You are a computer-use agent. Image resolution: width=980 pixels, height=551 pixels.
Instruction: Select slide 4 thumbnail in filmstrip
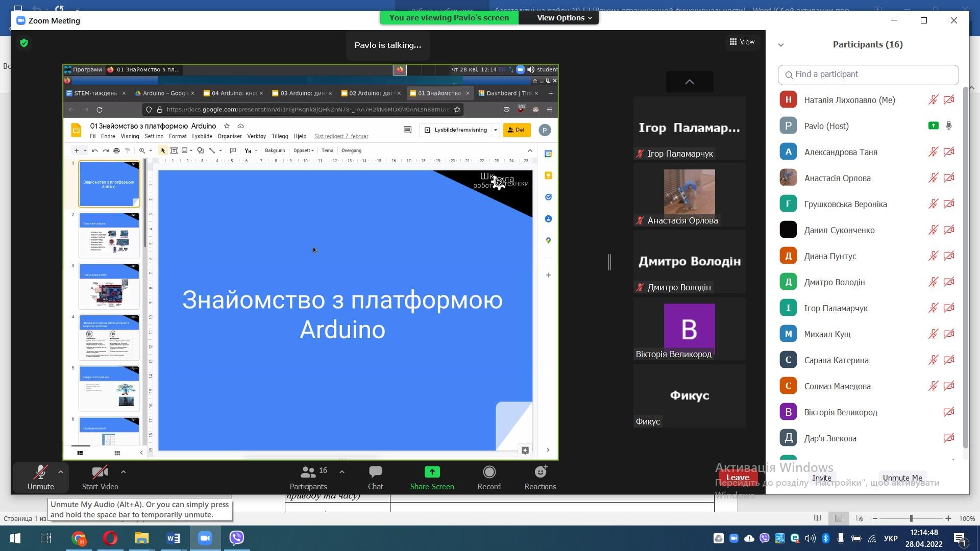(x=109, y=337)
